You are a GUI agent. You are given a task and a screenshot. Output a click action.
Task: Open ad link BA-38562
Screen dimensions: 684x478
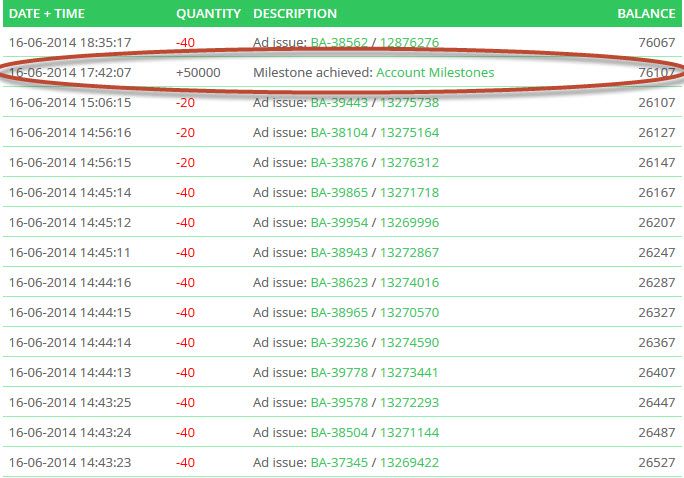point(339,42)
